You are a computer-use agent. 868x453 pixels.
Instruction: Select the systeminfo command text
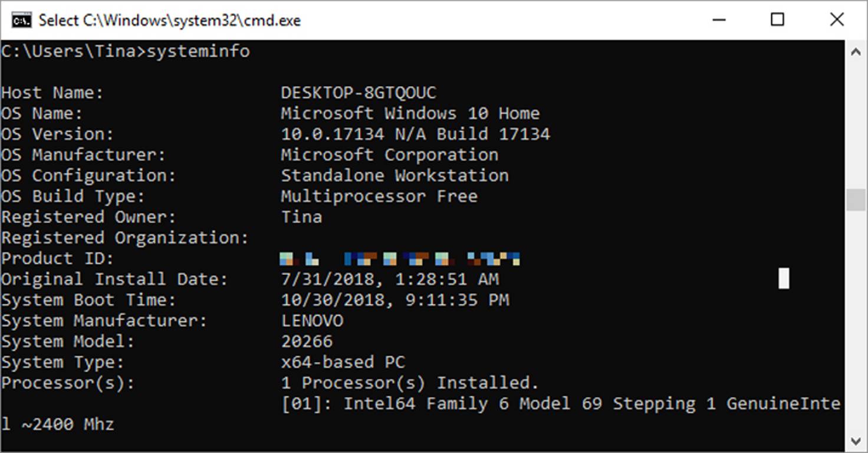[x=200, y=51]
